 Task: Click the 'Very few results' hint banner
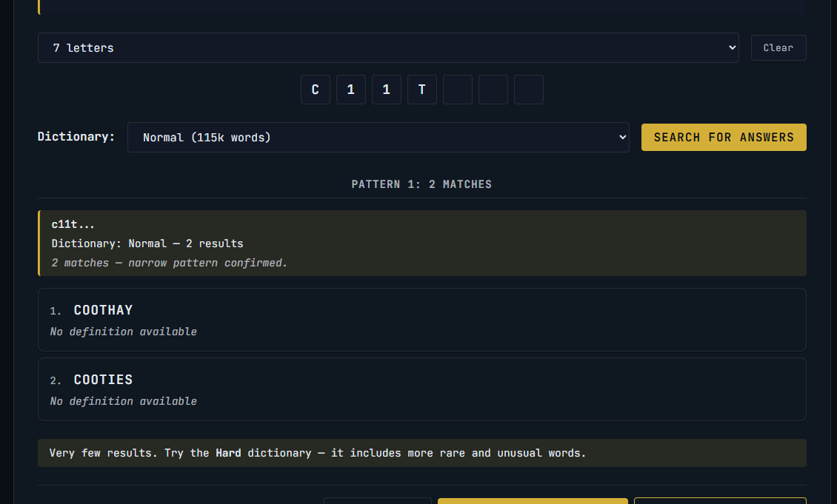click(422, 453)
